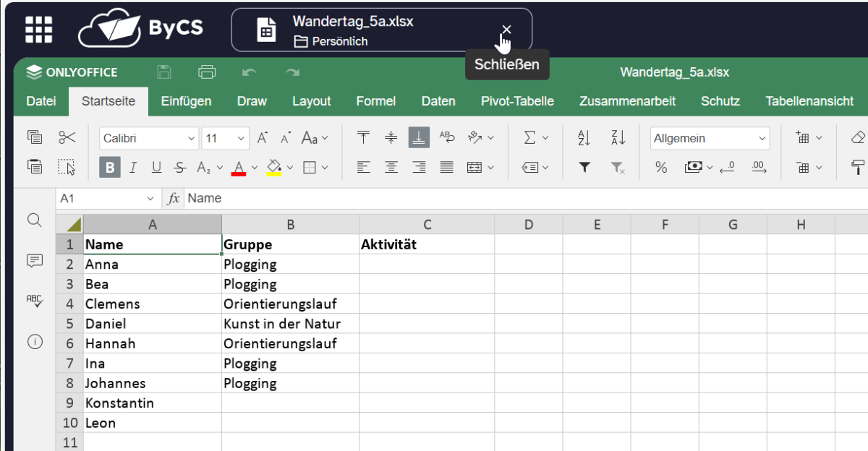
Task: Click the Print icon
Action: (x=207, y=72)
